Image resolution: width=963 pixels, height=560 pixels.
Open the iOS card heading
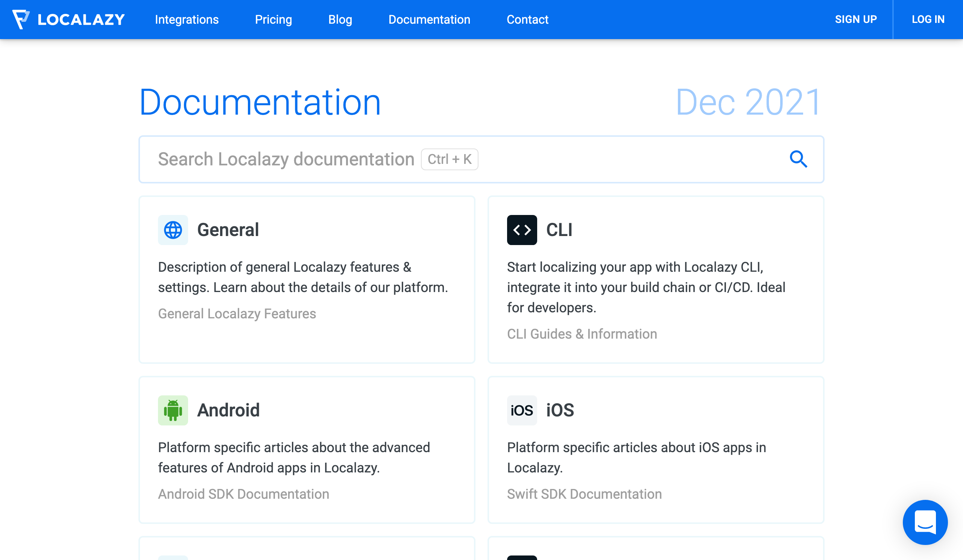(x=560, y=410)
